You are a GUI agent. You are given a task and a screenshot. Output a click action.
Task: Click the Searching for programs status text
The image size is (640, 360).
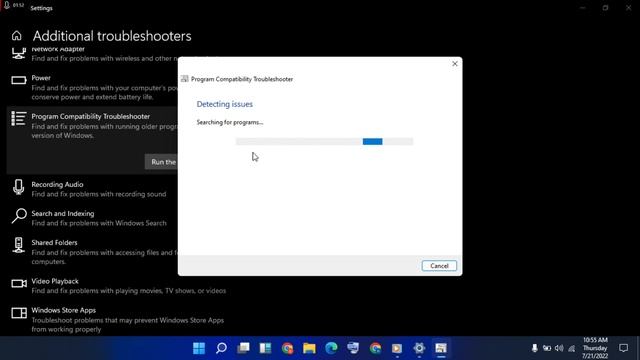[x=230, y=122]
